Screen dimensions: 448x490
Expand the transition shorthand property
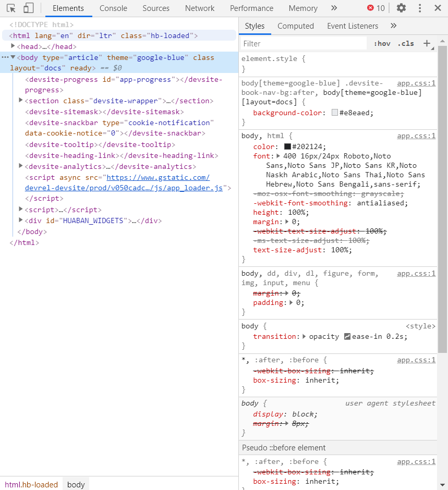click(304, 337)
